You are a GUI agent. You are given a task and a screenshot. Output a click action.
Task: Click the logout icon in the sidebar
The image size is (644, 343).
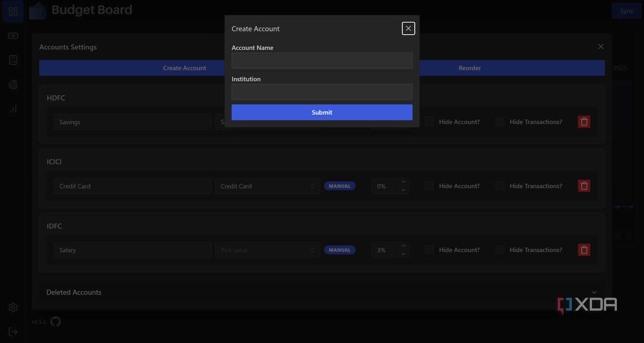point(13,332)
